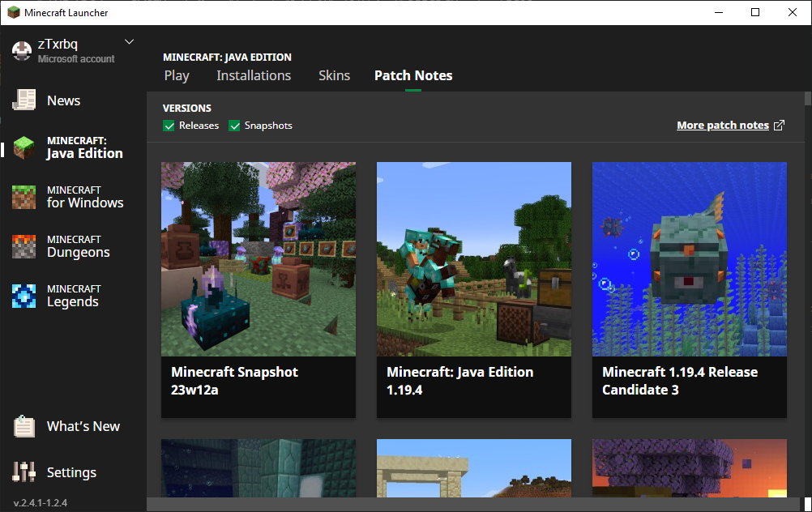Viewport: 812px width, 512px height.
Task: Minimize the Minecraft Launcher window
Action: tap(719, 12)
